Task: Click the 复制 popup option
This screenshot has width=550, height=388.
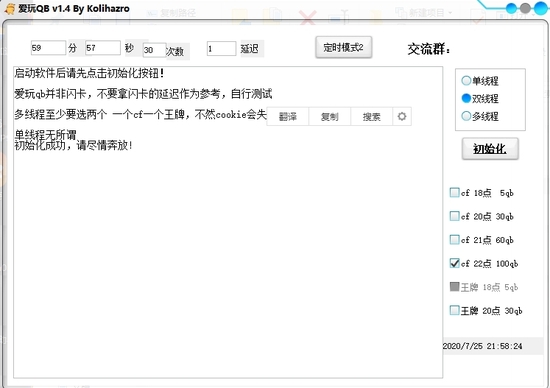Action: click(329, 116)
